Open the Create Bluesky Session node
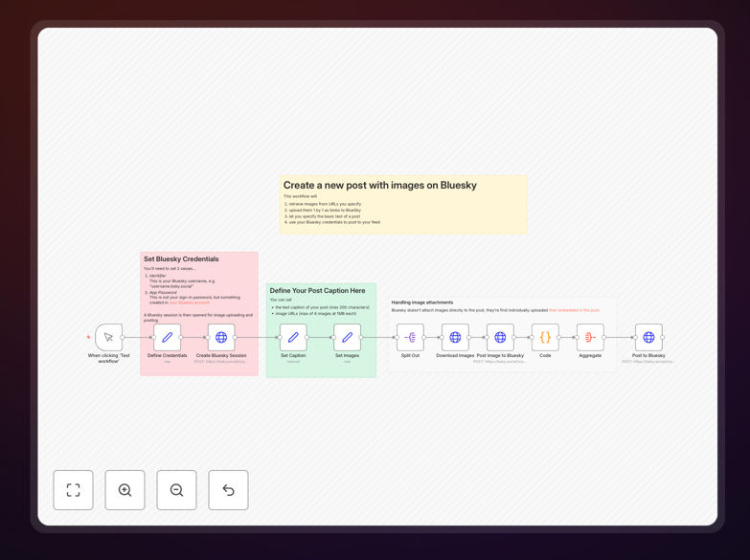 coord(221,337)
